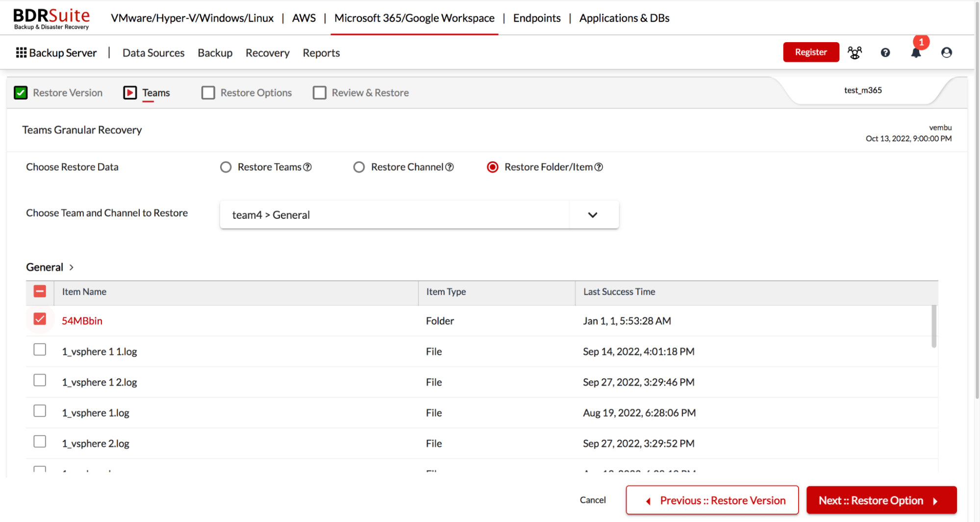Click the team4 > General selection field
The image size is (980, 522).
coord(419,215)
